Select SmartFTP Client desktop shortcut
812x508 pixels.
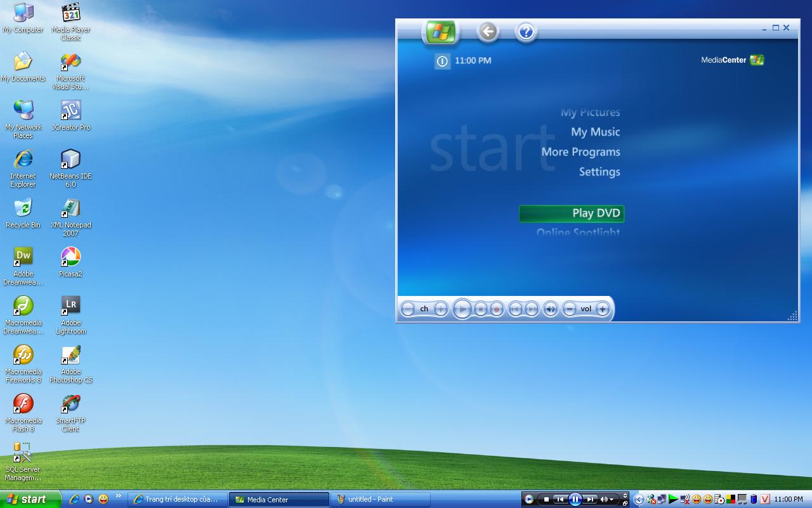70,413
